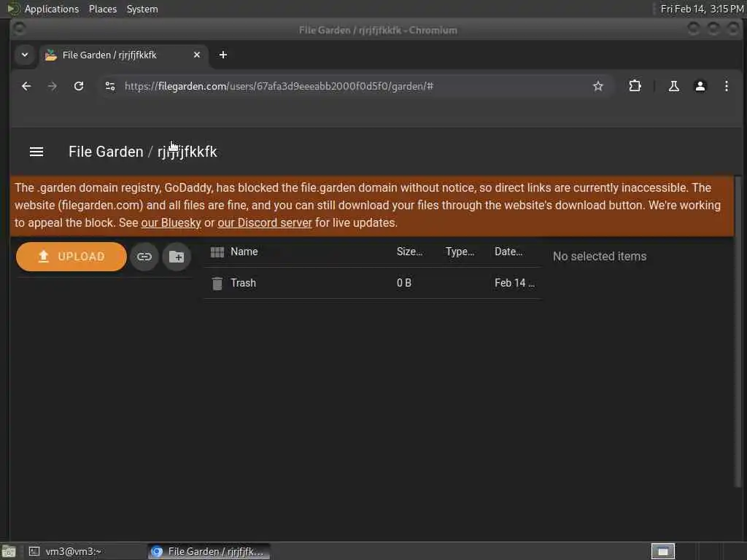
Task: Click the rjrjfjfkkfk breadcrumb name
Action: (187, 152)
